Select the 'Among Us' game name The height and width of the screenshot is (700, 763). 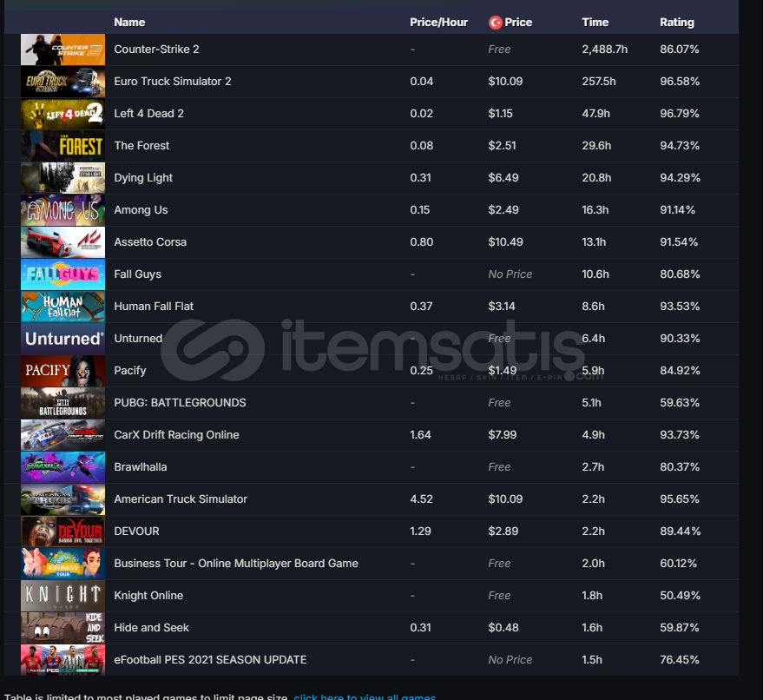(141, 210)
